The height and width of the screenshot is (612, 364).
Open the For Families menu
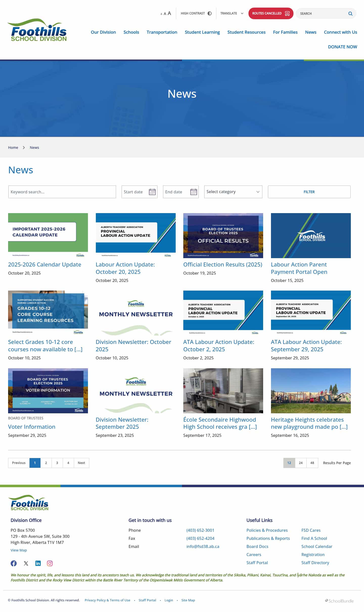[285, 32]
